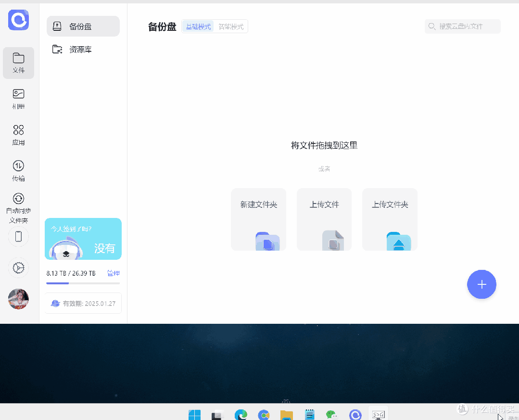The width and height of the screenshot is (519, 420).
Task: Click Aliyun Drive icon in taskbar
Action: (355, 415)
